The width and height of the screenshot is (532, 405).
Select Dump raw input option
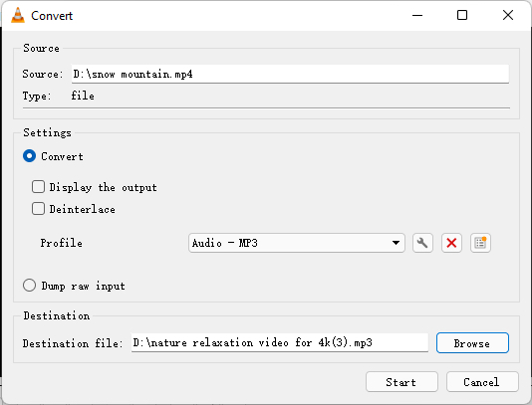(x=29, y=286)
